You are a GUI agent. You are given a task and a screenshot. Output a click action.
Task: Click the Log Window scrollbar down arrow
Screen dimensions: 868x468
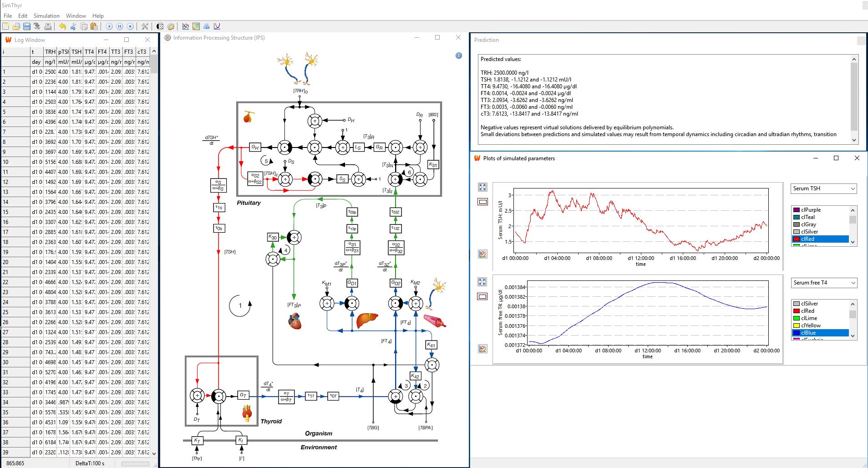154,453
